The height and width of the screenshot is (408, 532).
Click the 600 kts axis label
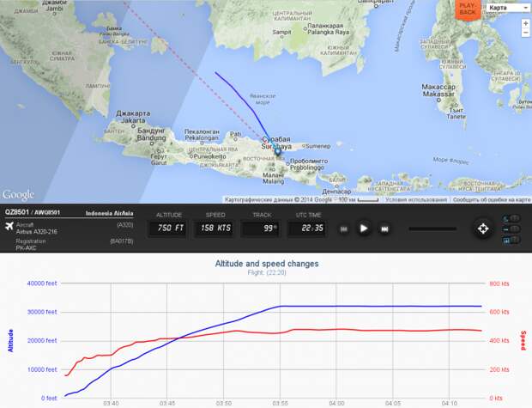[x=499, y=312]
